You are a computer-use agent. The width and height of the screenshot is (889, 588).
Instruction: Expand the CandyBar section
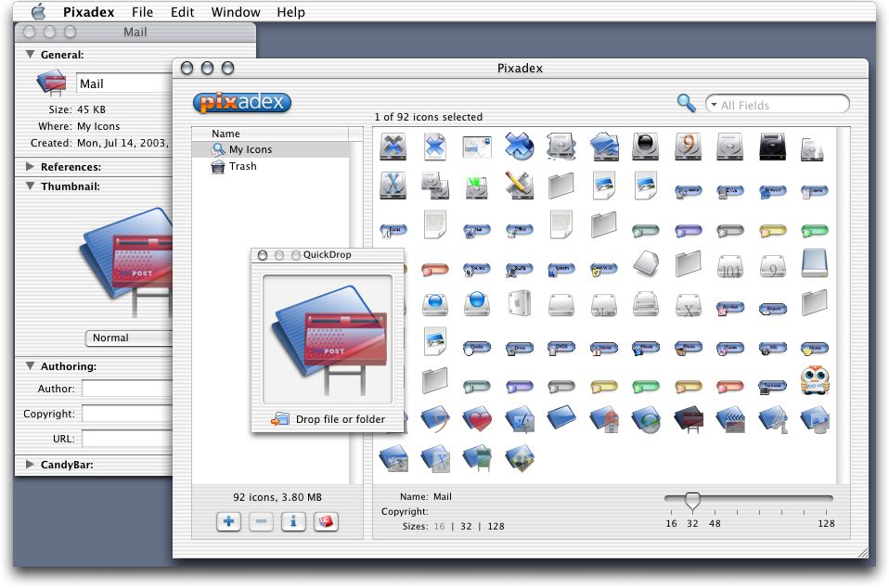[30, 465]
